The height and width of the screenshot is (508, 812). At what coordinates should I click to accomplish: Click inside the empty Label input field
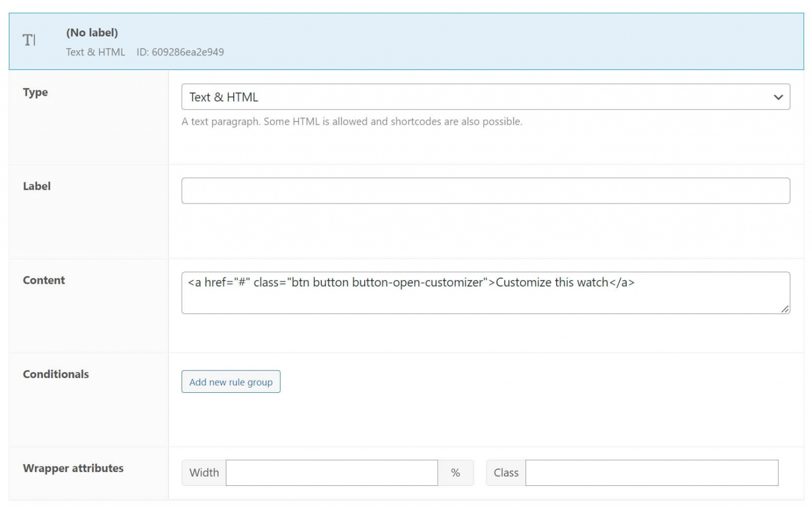pyautogui.click(x=485, y=190)
